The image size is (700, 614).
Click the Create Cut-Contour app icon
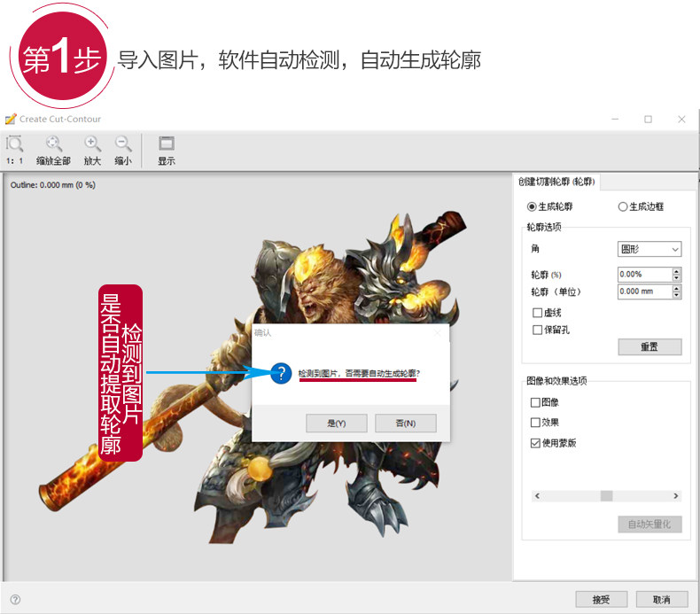pyautogui.click(x=11, y=119)
